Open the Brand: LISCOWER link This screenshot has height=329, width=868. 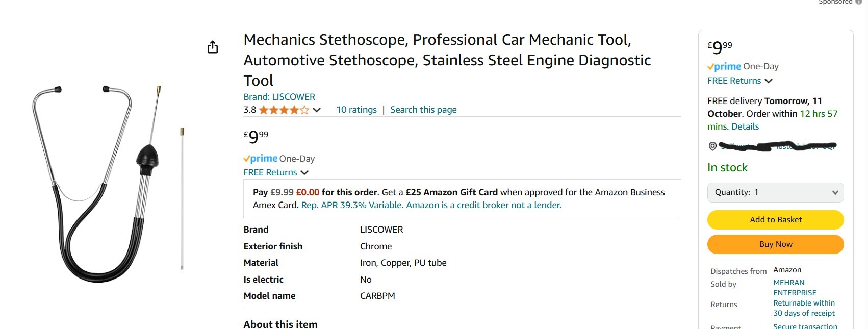tap(279, 97)
